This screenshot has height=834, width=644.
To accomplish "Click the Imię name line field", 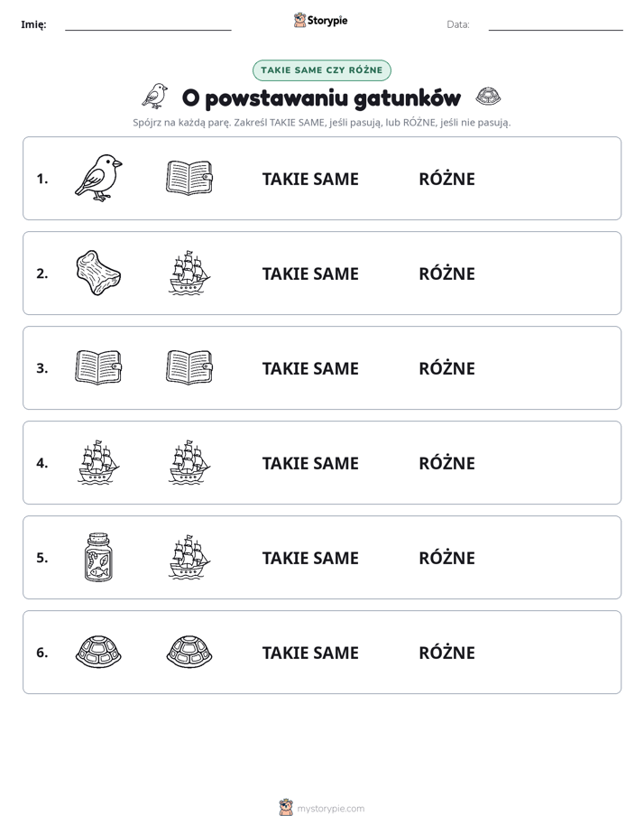I will 148,24.
